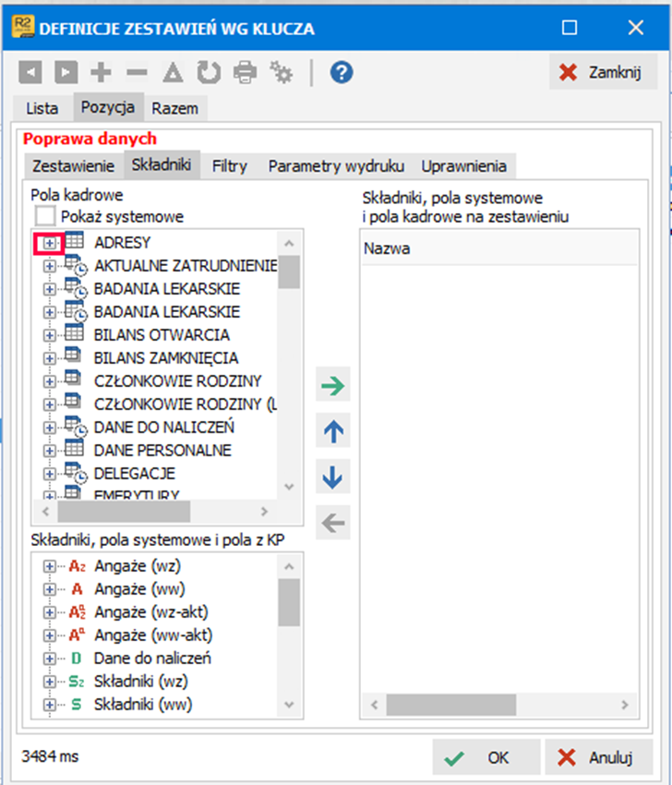672x785 pixels.
Task: Click horizontal scrollbar thumb in Nazwa list
Action: [451, 705]
